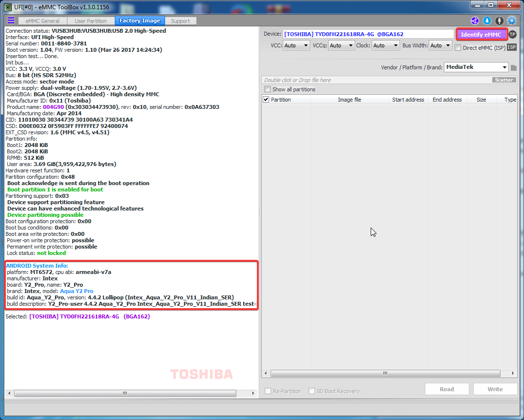
Task: Enable Show all partitions checkbox
Action: click(267, 89)
